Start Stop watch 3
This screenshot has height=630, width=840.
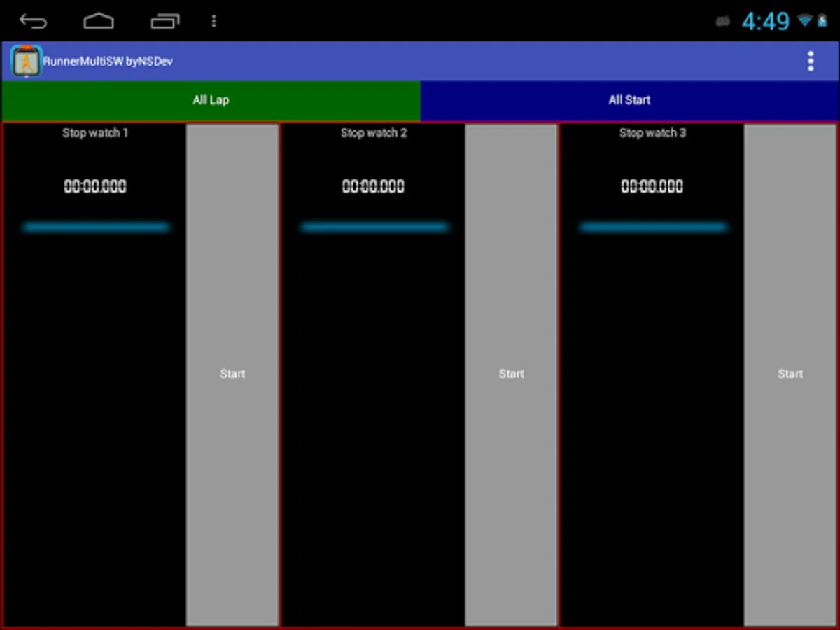click(x=790, y=374)
